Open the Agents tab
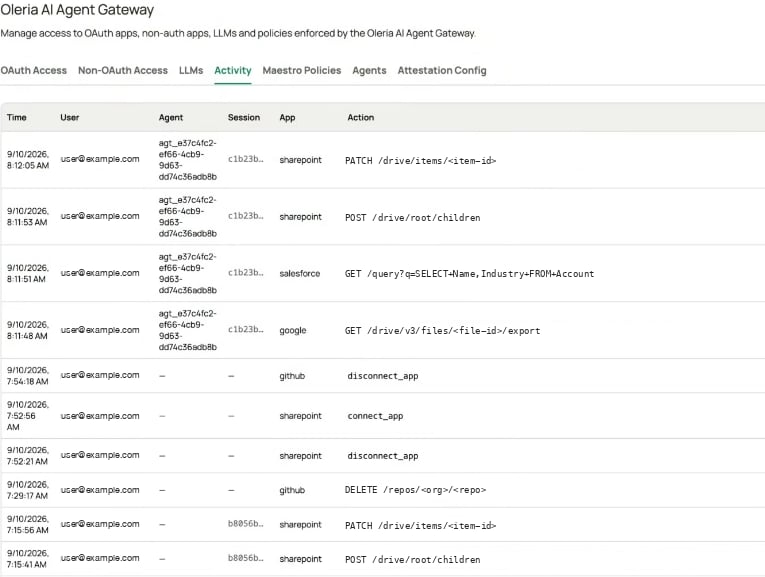This screenshot has height=577, width=765. pyautogui.click(x=369, y=70)
